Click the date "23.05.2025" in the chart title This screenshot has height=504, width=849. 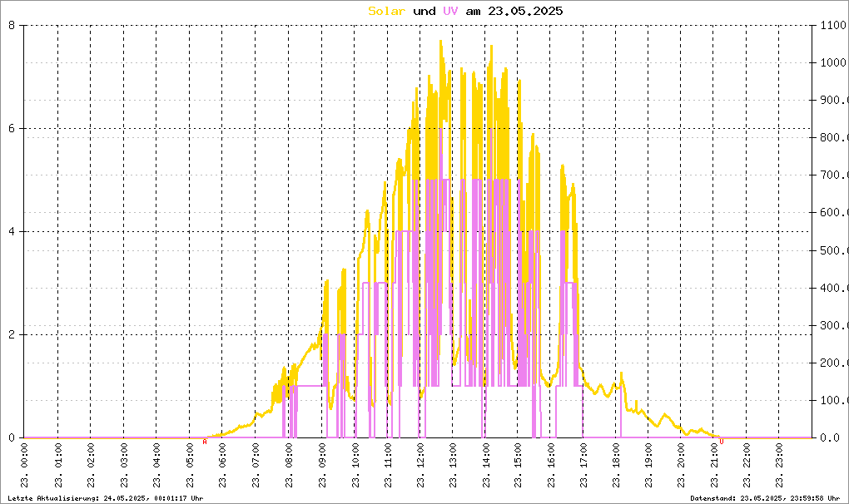tap(525, 11)
